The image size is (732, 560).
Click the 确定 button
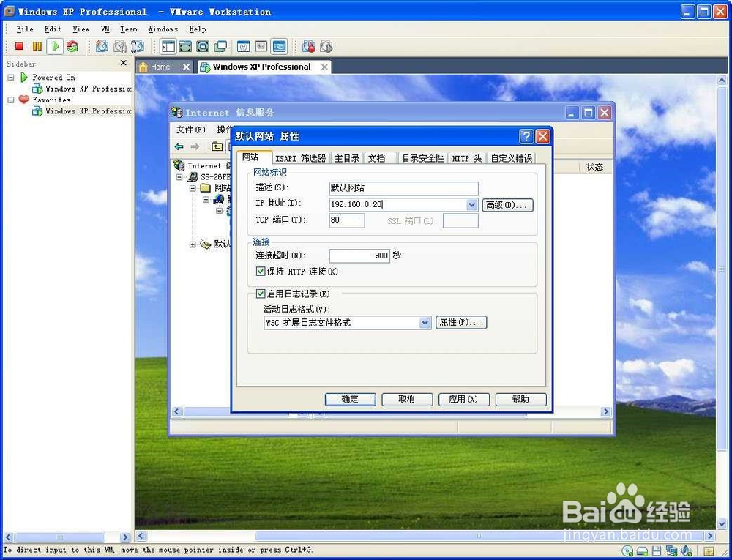[350, 399]
